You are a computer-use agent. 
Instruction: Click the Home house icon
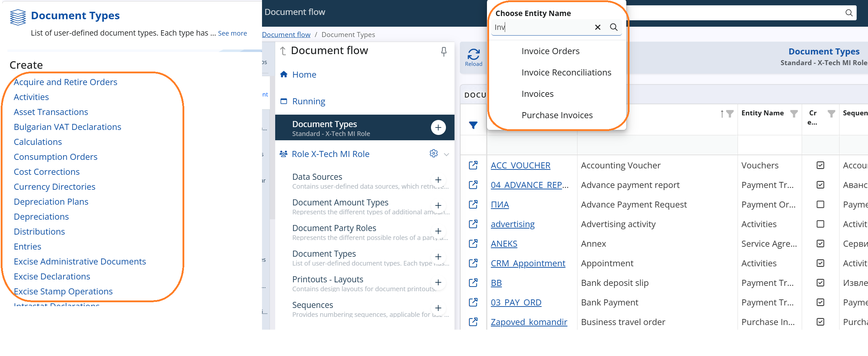284,74
